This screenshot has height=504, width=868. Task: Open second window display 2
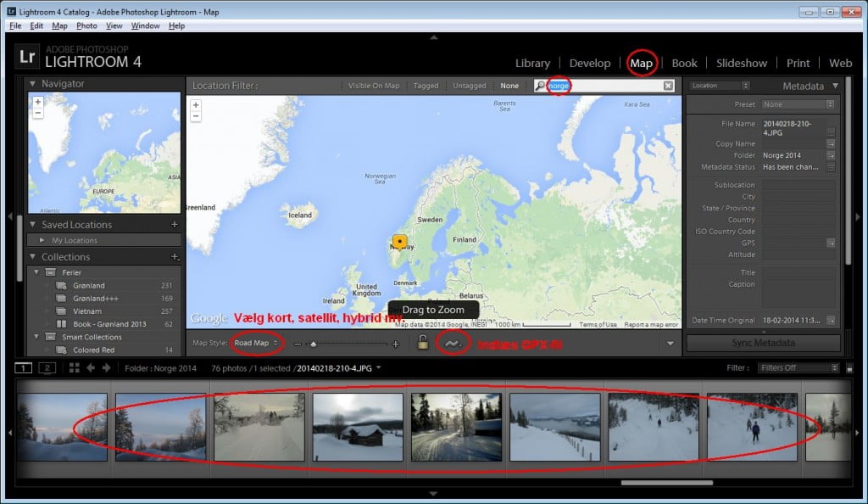click(x=47, y=367)
